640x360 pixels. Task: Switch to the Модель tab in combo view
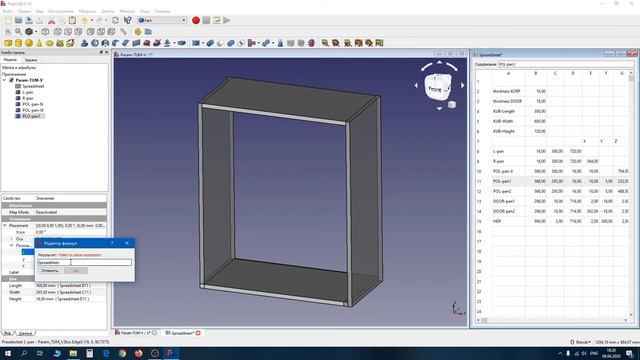[10, 60]
